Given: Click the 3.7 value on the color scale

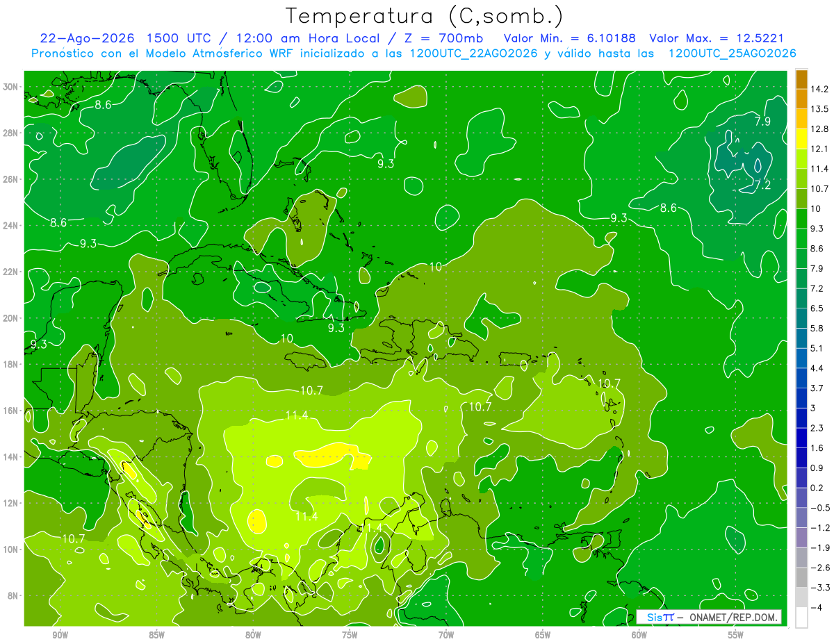Looking at the screenshot, I should (x=817, y=388).
